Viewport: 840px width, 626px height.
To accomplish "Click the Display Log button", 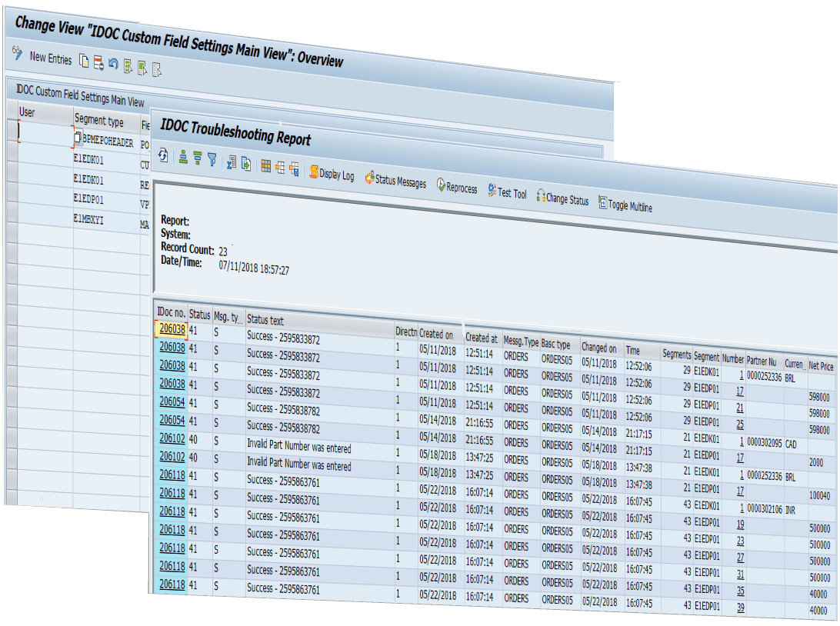I will coord(332,174).
